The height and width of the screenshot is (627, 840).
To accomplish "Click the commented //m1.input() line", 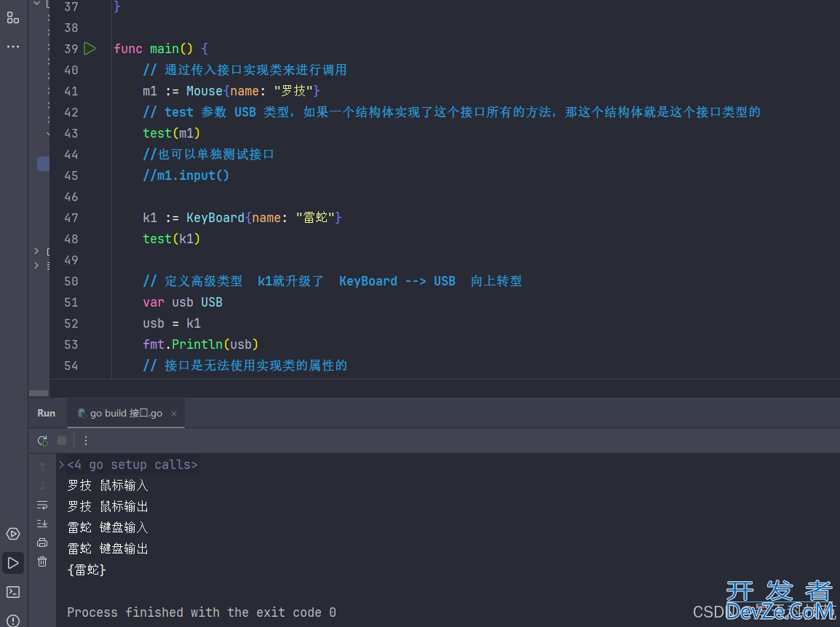I will [x=186, y=176].
